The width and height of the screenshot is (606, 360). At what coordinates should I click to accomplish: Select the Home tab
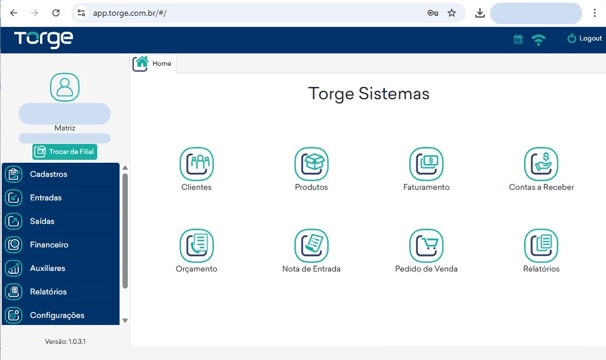click(153, 64)
